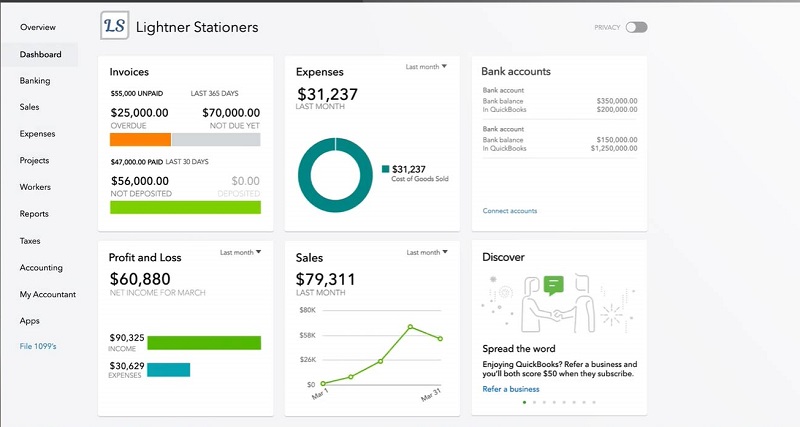The height and width of the screenshot is (427, 800).
Task: Click the orange overdue invoices bar
Action: 140,139
